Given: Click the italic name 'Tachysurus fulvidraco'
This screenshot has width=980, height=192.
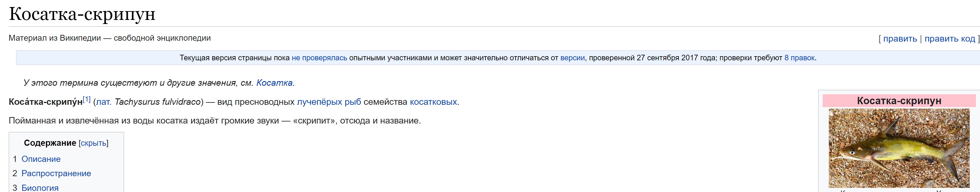Looking at the screenshot, I should pyautogui.click(x=158, y=102).
